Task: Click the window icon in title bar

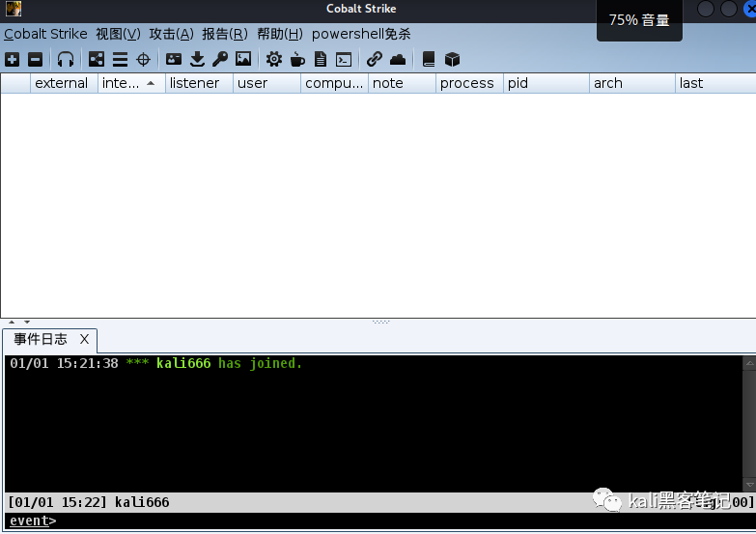Action: tap(14, 9)
